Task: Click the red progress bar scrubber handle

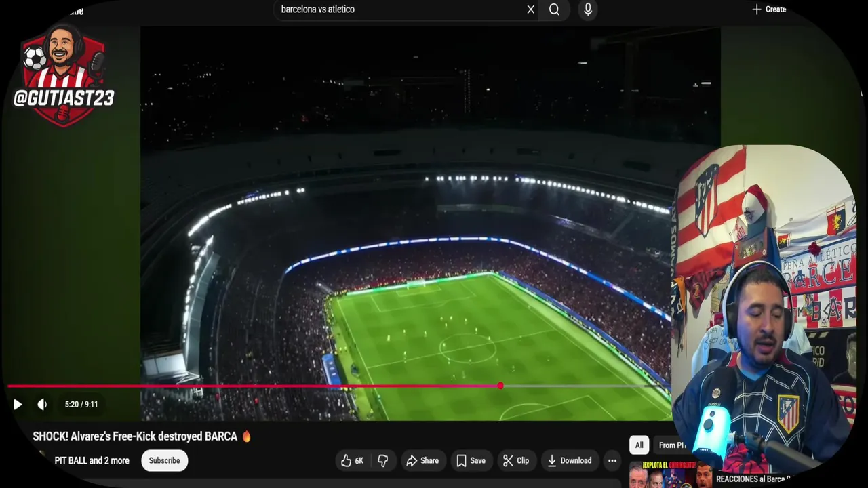Action: tap(500, 386)
